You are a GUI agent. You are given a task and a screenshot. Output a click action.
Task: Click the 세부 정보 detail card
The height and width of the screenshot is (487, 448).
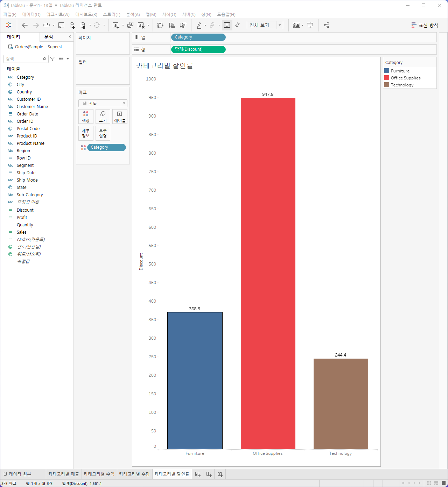86,133
